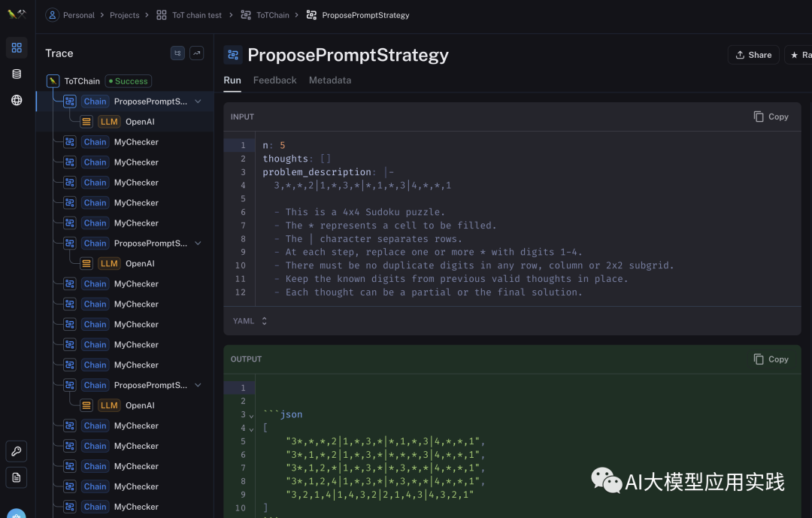Click line 'There must be no duplicate digits'
This screenshot has height=518, width=812.
tap(474, 265)
